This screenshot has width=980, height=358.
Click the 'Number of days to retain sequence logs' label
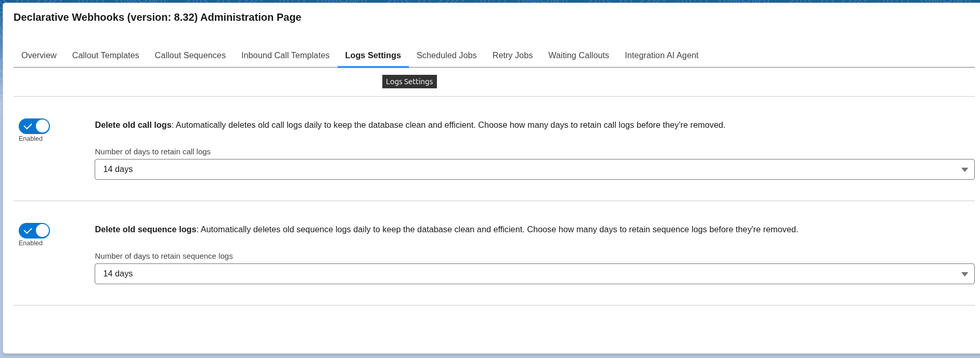click(x=163, y=256)
